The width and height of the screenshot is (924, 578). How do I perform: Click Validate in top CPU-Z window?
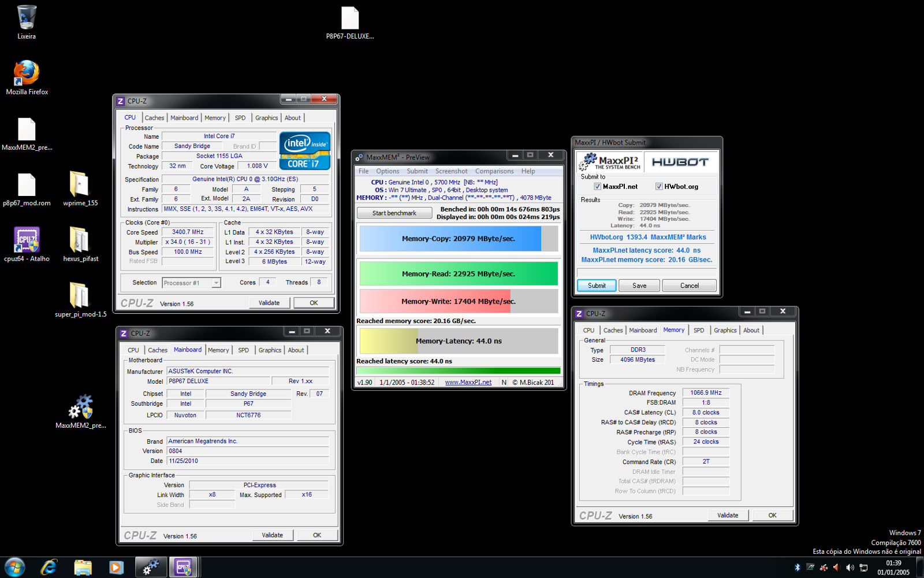coord(269,303)
